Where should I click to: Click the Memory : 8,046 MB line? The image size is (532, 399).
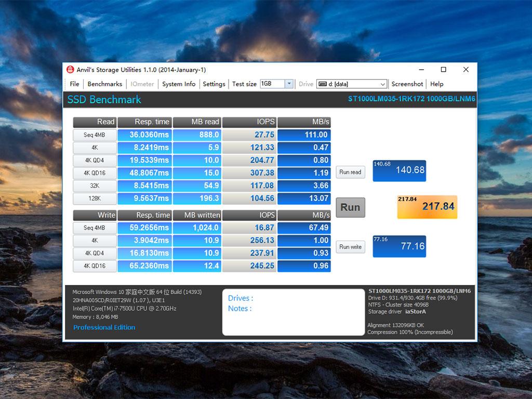coord(96,317)
